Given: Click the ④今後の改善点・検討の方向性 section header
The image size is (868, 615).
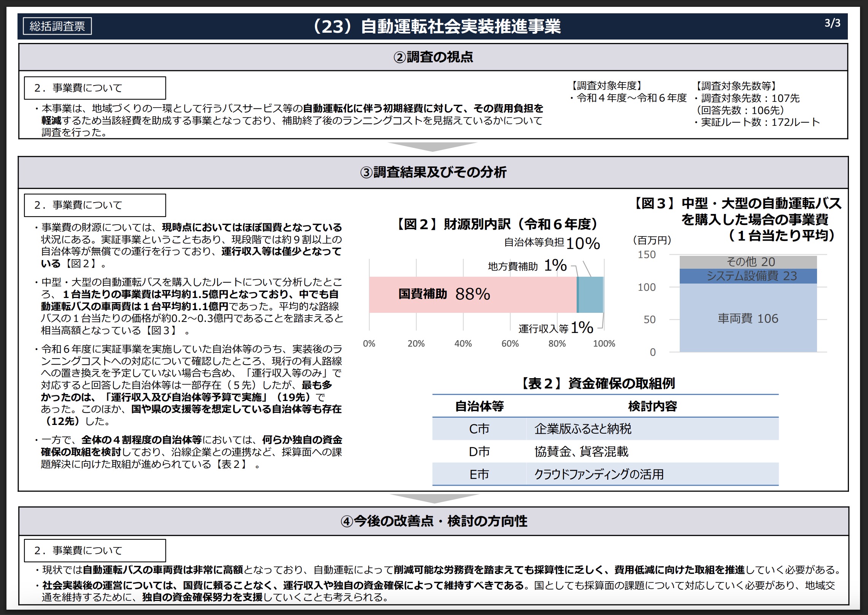Looking at the screenshot, I should tap(434, 521).
